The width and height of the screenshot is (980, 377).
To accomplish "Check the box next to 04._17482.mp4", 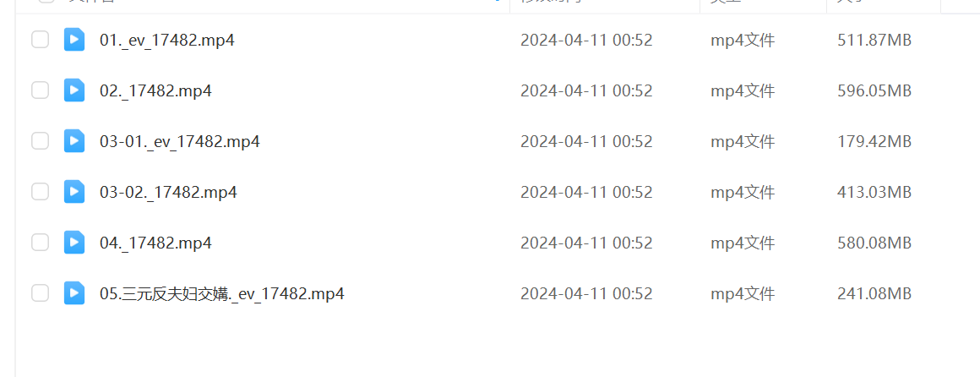I will pos(40,243).
